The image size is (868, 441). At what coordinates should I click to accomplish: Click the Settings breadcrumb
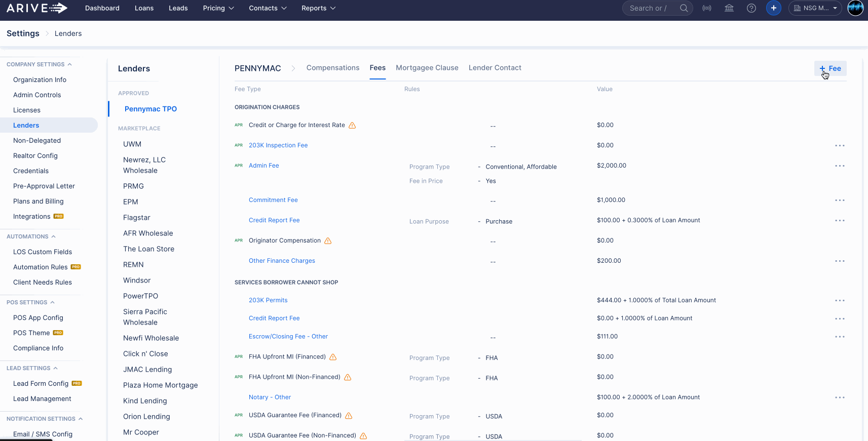click(23, 33)
